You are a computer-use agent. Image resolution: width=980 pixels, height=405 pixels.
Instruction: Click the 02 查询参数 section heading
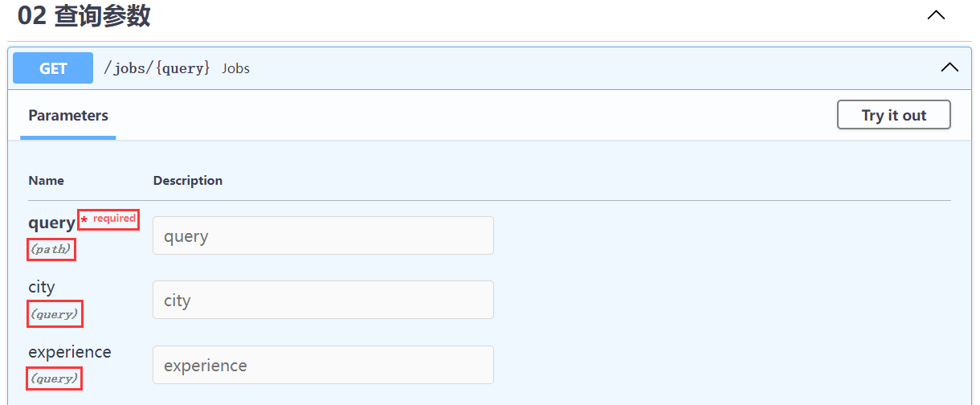pyautogui.click(x=84, y=15)
